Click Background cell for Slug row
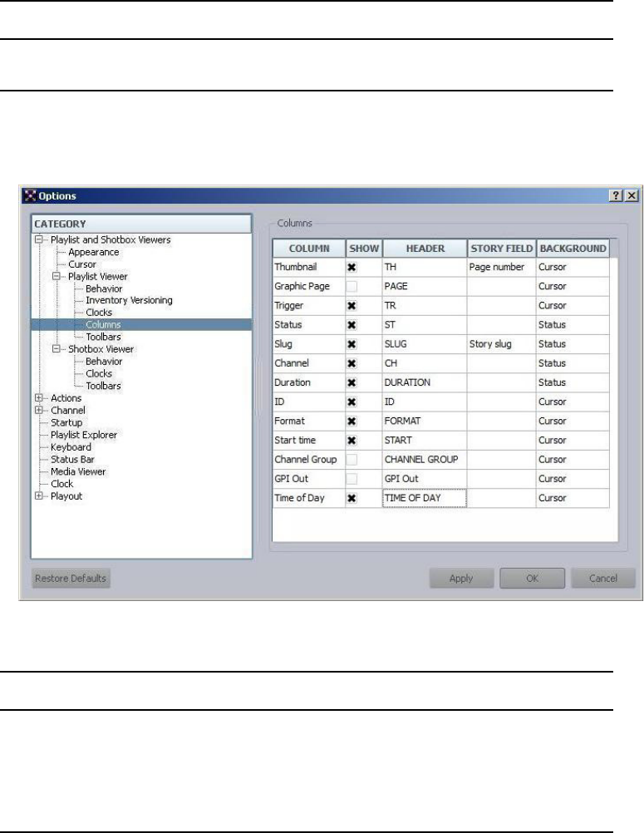Screen dimensions: 644x833 pos(573,344)
